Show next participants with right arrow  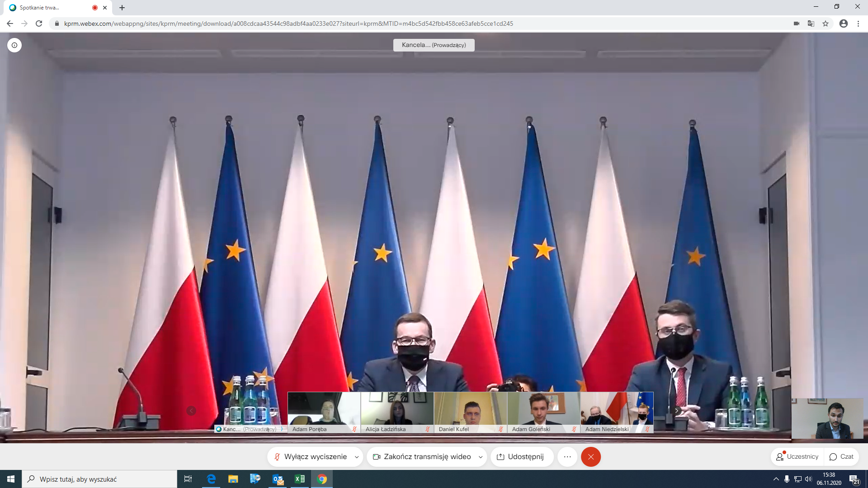pyautogui.click(x=676, y=411)
